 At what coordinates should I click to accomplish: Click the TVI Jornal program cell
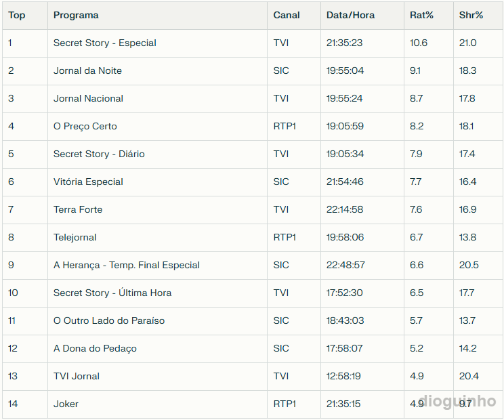pos(77,376)
